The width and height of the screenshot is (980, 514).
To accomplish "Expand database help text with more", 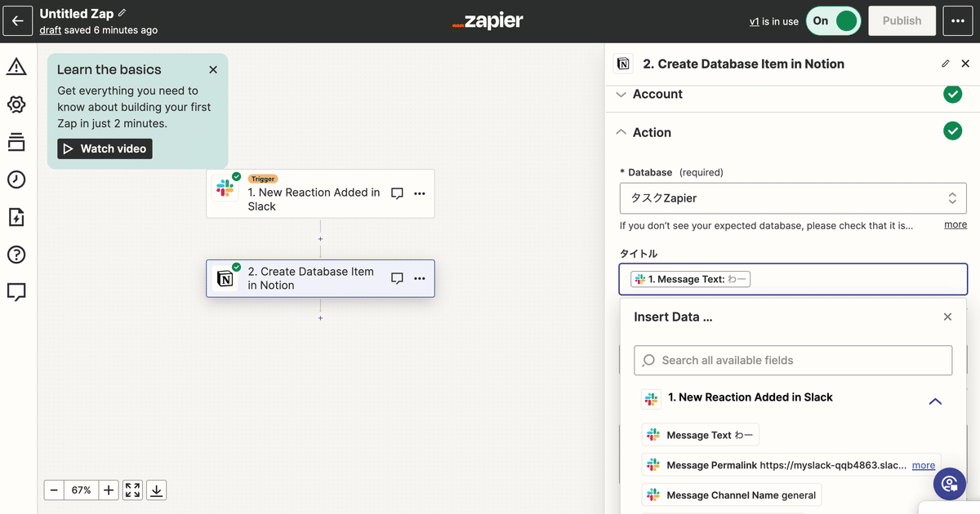I will (955, 224).
